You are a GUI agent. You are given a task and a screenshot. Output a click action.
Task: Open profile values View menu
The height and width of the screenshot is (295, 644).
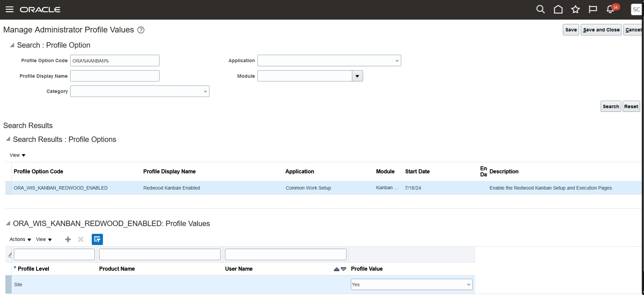tap(44, 239)
